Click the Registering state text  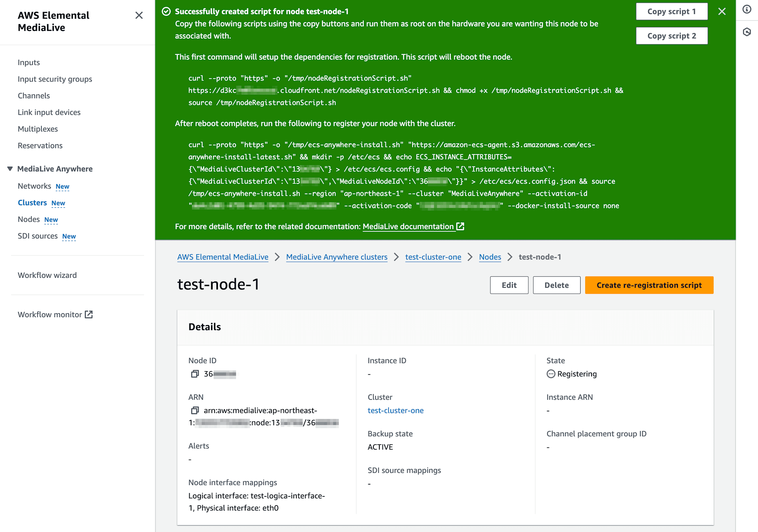point(577,374)
